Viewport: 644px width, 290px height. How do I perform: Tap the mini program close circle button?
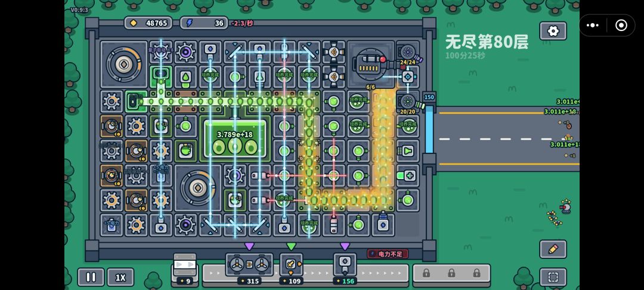coord(621,26)
